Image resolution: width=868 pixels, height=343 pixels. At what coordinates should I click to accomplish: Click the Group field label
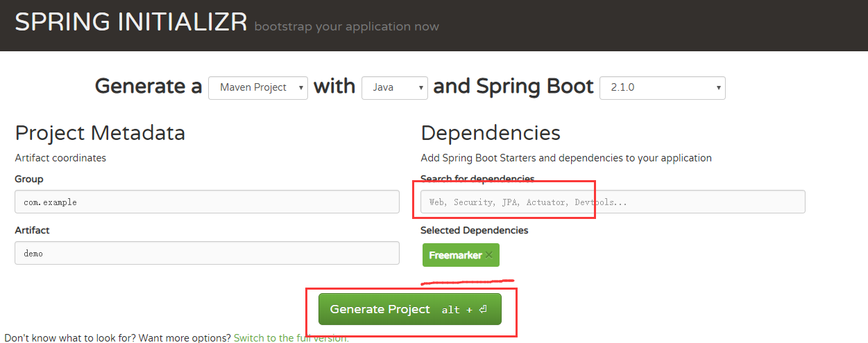click(x=29, y=179)
